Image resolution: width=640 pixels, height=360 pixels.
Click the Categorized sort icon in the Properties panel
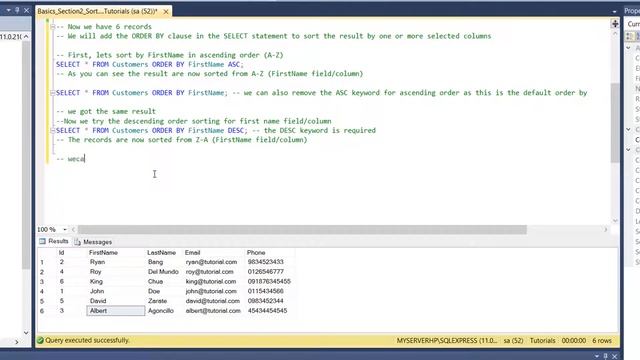click(x=630, y=36)
